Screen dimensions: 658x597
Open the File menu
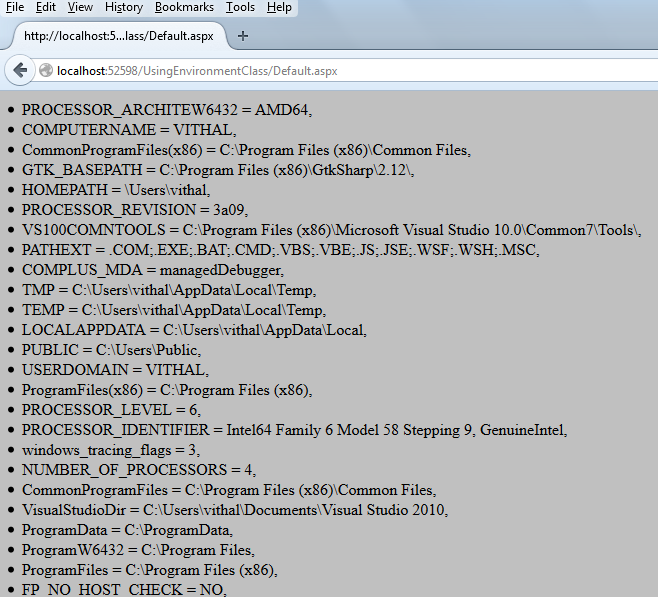[x=15, y=7]
